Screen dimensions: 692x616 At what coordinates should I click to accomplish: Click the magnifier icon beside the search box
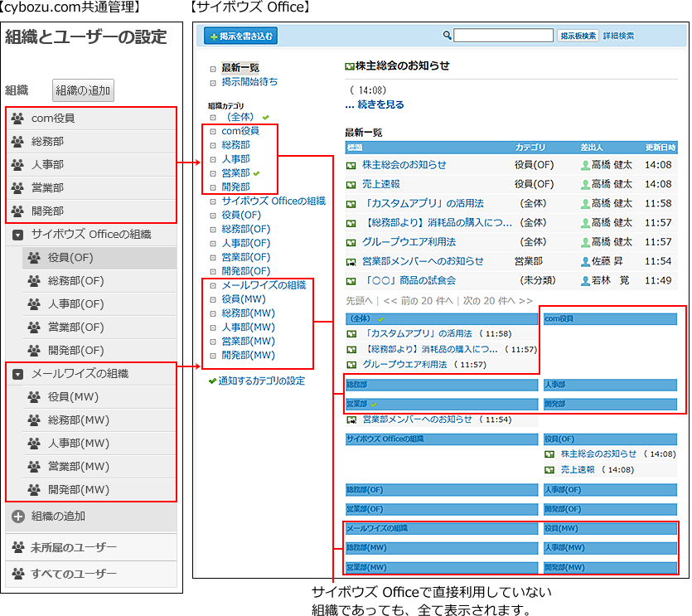(x=447, y=36)
